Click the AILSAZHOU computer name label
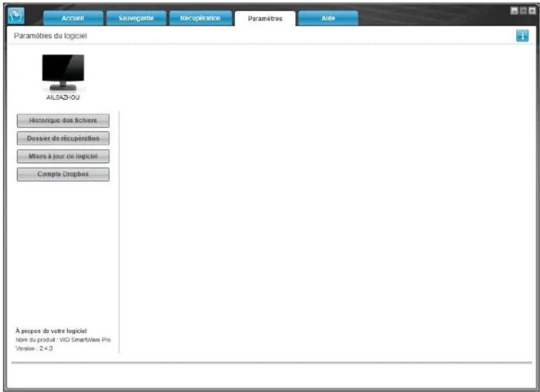This screenshot has width=540, height=392. (x=63, y=97)
